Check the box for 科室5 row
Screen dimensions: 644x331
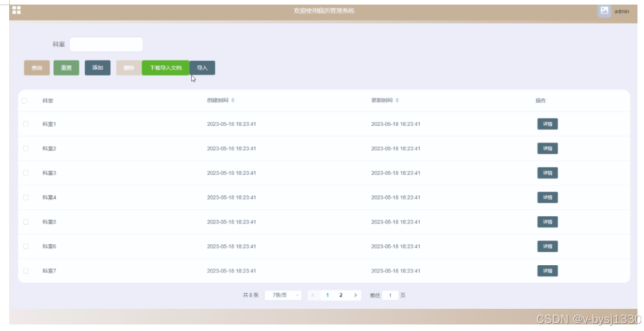[x=26, y=222]
